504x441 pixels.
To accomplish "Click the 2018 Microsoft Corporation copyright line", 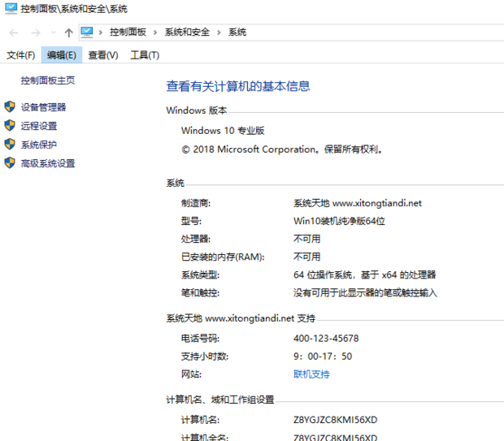I will click(x=282, y=149).
